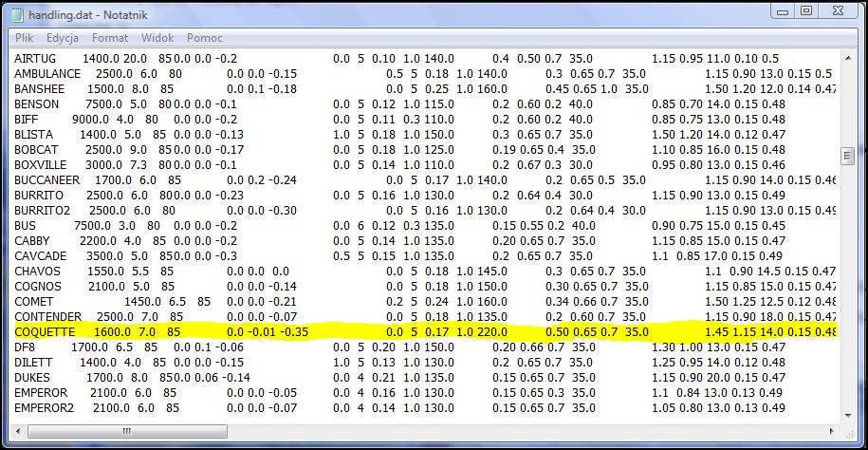
Task: Open the Pomoc menu
Action: [x=205, y=38]
